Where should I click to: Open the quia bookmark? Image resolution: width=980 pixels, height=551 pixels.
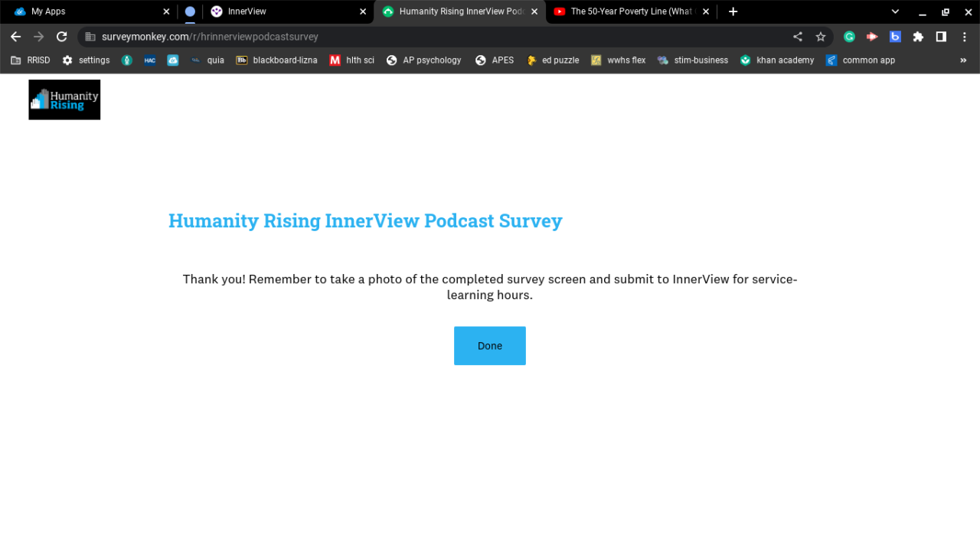tap(207, 60)
